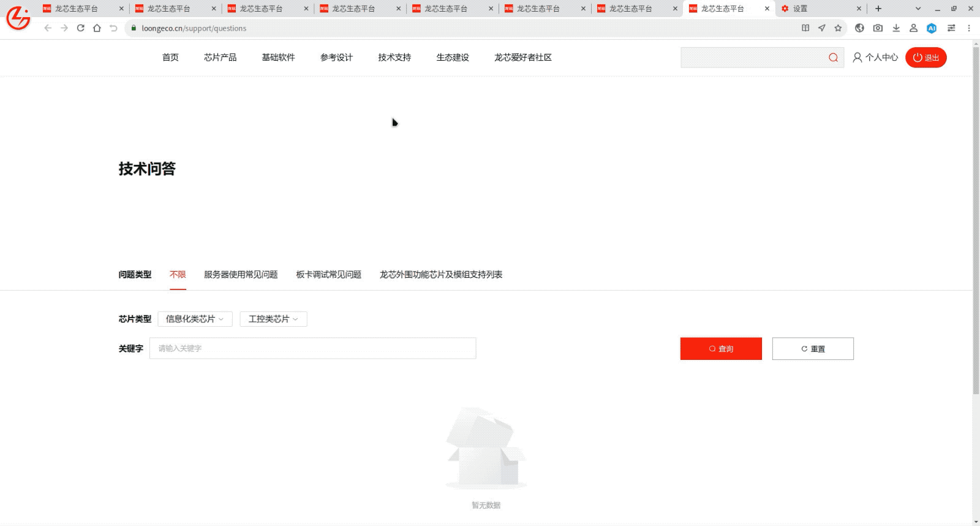Open the paper plane share icon
The width and height of the screenshot is (980, 526).
point(821,28)
